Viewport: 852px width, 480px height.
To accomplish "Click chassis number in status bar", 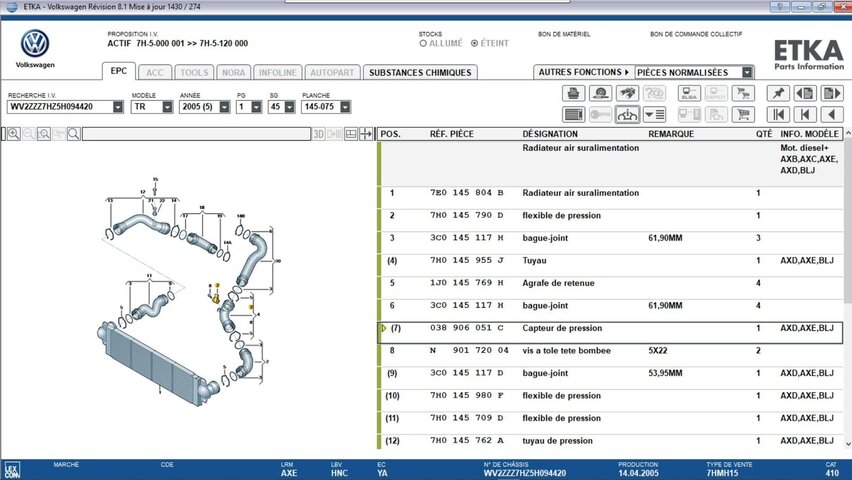I will [525, 473].
